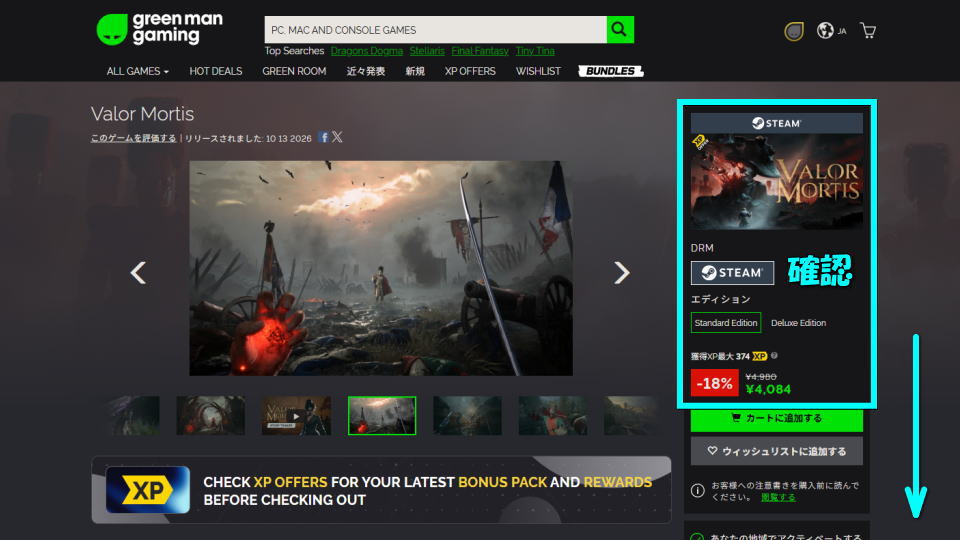Click the ウィッシュリストに追加する button
Image resolution: width=960 pixels, height=540 pixels.
coord(776,451)
